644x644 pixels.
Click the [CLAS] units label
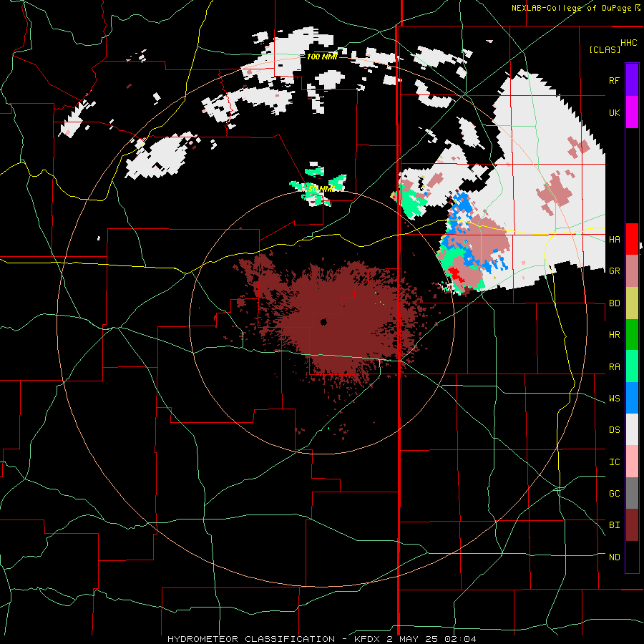pyautogui.click(x=605, y=49)
